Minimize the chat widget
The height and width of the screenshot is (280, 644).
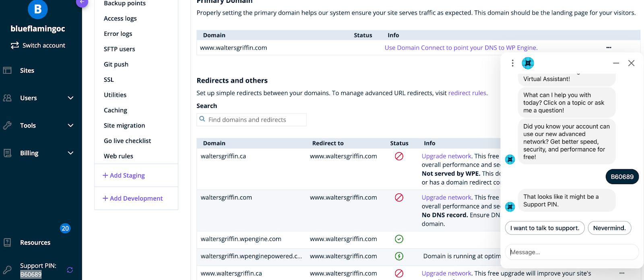(x=616, y=63)
